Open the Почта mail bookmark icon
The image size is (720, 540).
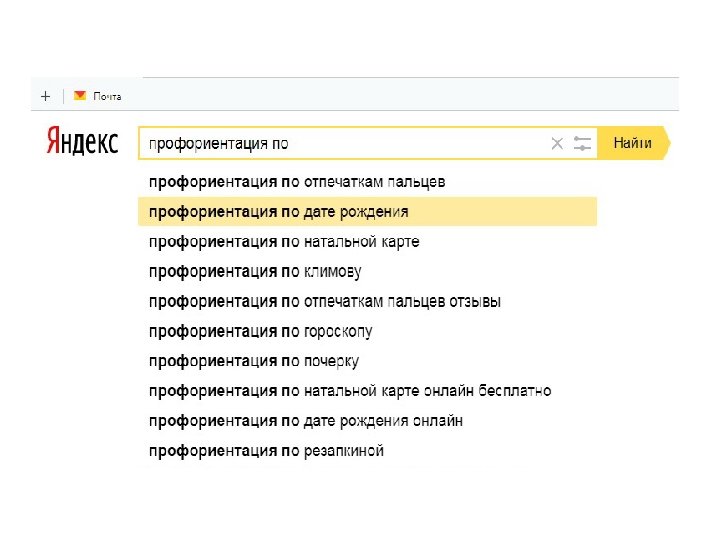pyautogui.click(x=80, y=96)
